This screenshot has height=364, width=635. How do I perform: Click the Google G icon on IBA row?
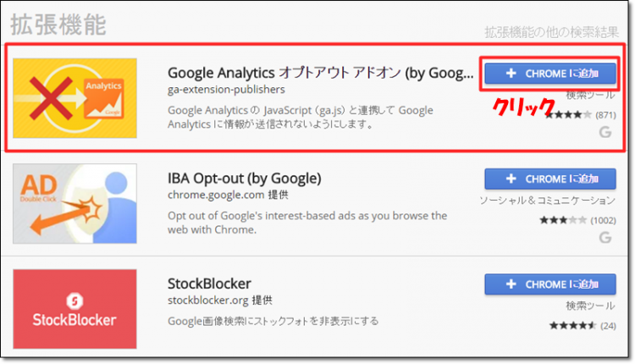tap(605, 237)
